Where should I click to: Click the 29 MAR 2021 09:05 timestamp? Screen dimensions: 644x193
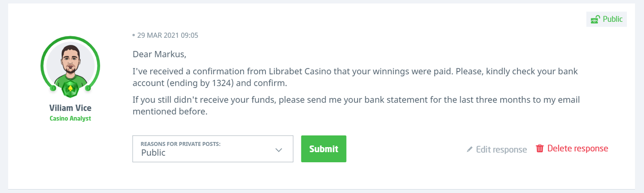point(167,35)
